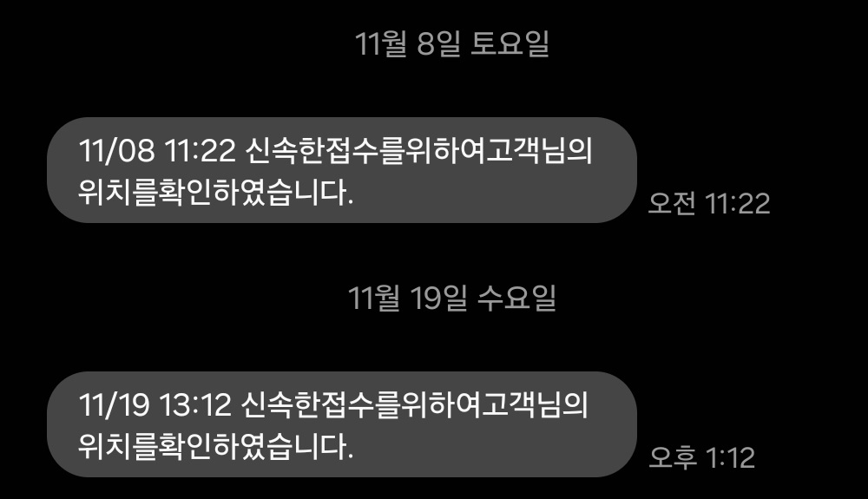Image resolution: width=868 pixels, height=499 pixels.
Task: Click the 오전 11:22 message timestamp
Action: click(x=709, y=204)
